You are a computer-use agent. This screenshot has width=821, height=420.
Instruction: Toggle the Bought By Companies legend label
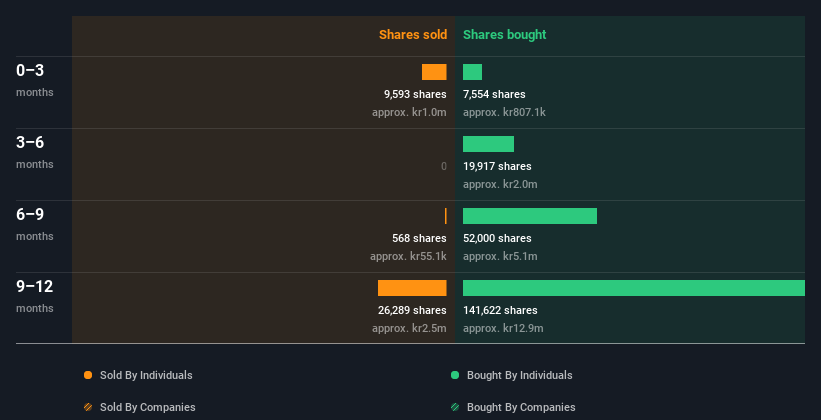tap(521, 407)
